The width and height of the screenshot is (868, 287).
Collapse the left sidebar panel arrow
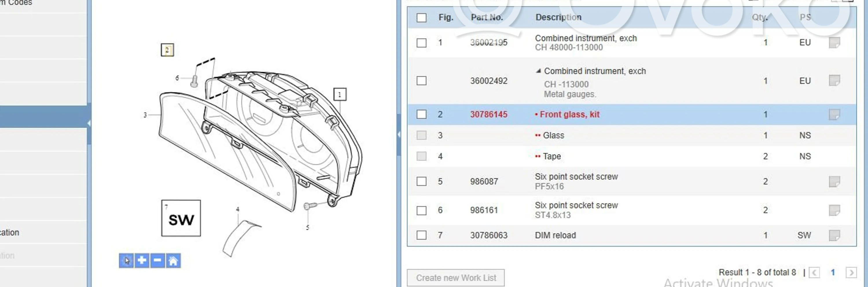point(89,123)
